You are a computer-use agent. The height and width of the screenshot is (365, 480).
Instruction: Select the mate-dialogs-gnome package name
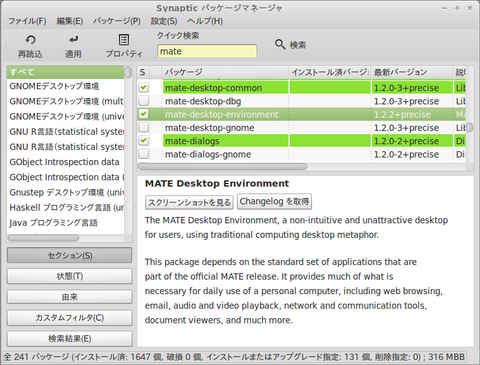click(x=208, y=155)
